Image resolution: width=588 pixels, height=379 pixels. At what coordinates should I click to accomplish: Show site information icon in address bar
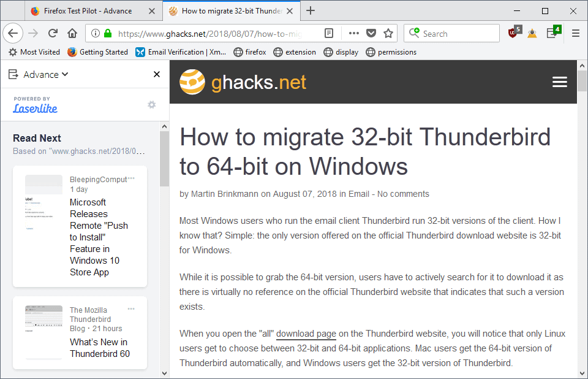coord(96,34)
